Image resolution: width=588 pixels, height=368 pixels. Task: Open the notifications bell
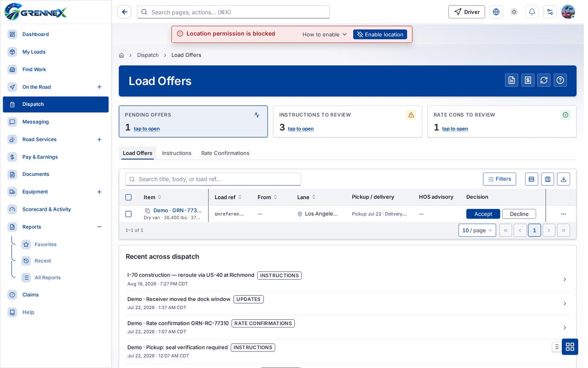[x=532, y=12]
